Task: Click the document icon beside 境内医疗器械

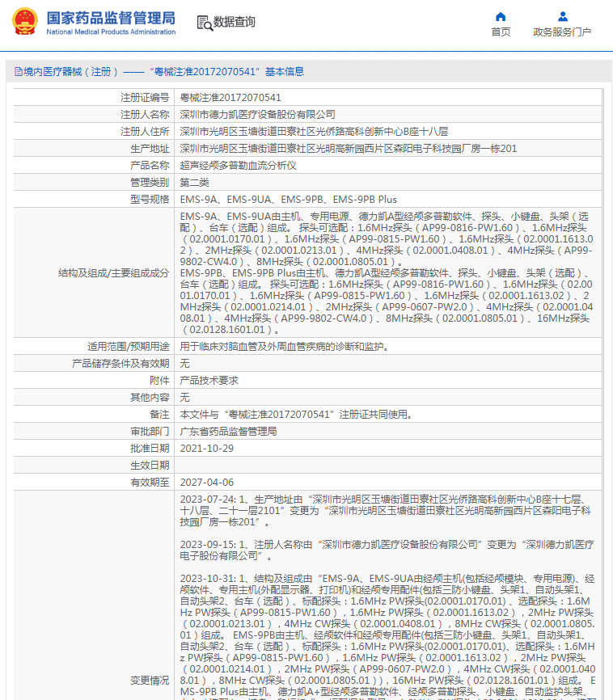Action: [19, 72]
